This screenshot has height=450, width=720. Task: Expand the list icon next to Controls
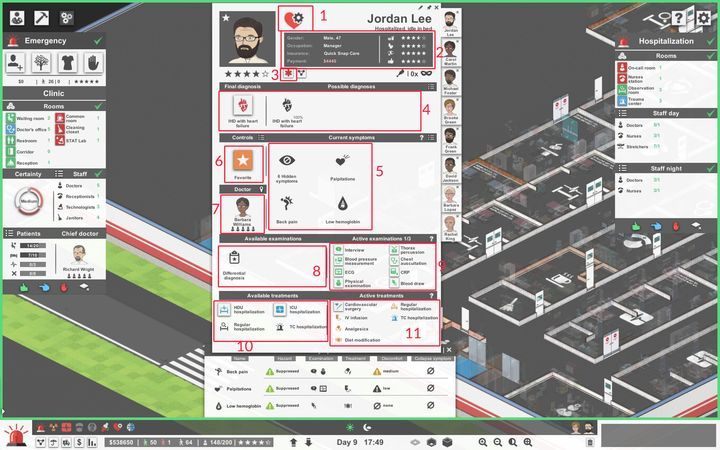pos(261,137)
